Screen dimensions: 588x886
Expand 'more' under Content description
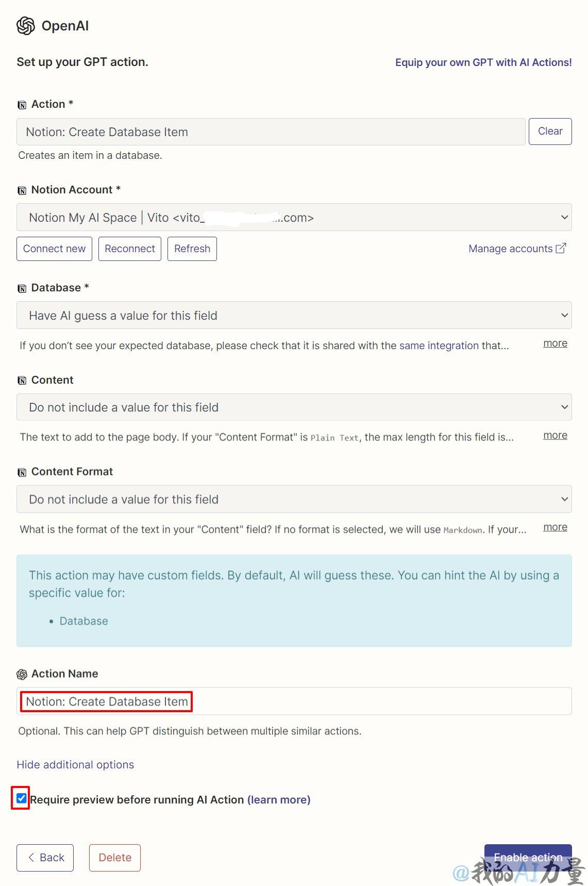click(x=555, y=436)
